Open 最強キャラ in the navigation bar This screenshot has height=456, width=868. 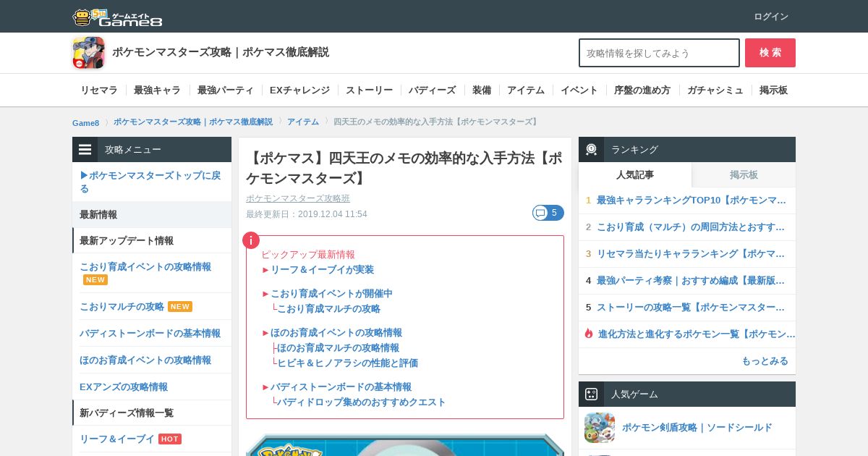157,90
